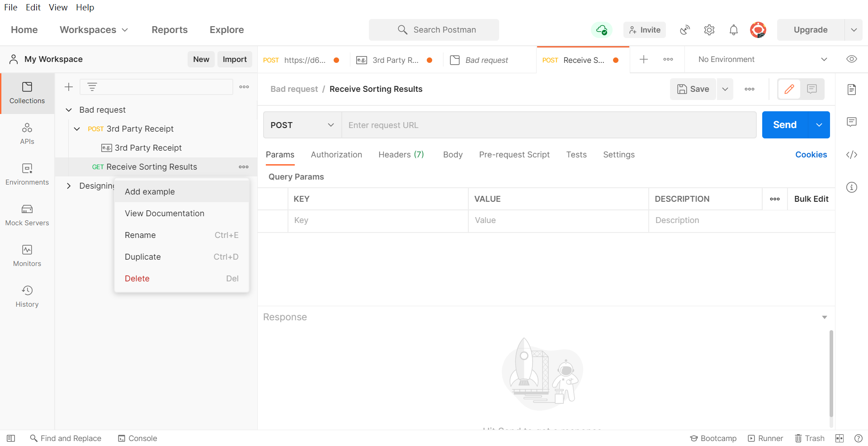Click the sync status cloud icon
Screen dimensions: 868x446
[x=601, y=30]
